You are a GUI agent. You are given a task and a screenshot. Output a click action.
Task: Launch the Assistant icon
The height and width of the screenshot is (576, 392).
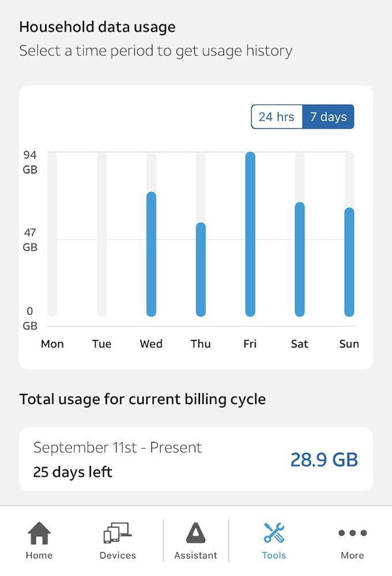pyautogui.click(x=196, y=533)
